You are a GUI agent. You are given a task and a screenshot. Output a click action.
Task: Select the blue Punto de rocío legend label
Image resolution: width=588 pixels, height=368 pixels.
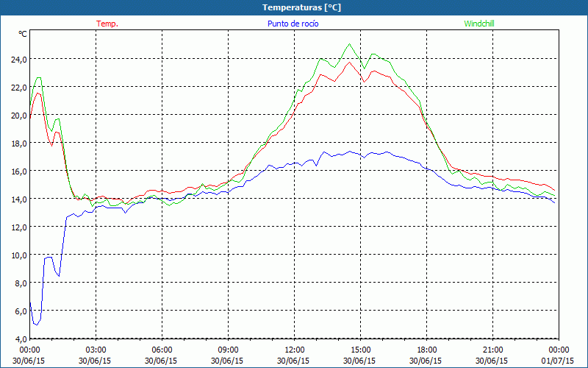point(293,24)
